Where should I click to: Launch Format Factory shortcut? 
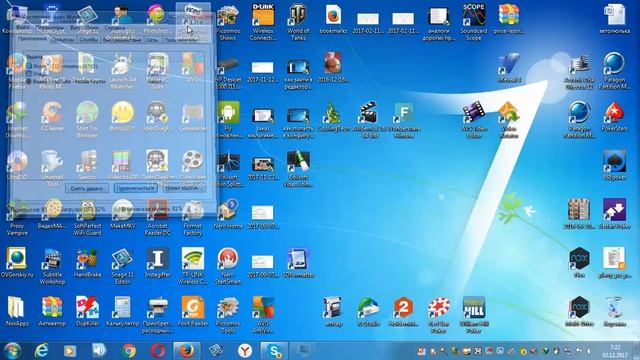point(193,217)
